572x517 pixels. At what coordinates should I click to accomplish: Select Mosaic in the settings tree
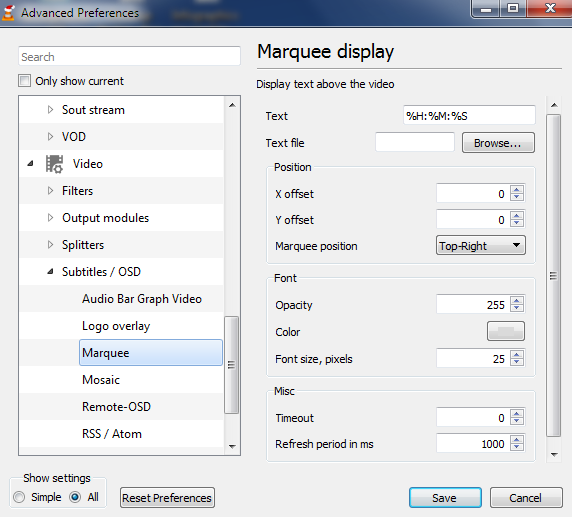[x=101, y=380]
